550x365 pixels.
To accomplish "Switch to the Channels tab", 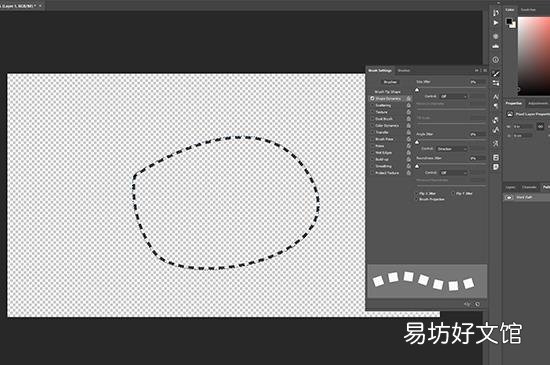I will [529, 187].
